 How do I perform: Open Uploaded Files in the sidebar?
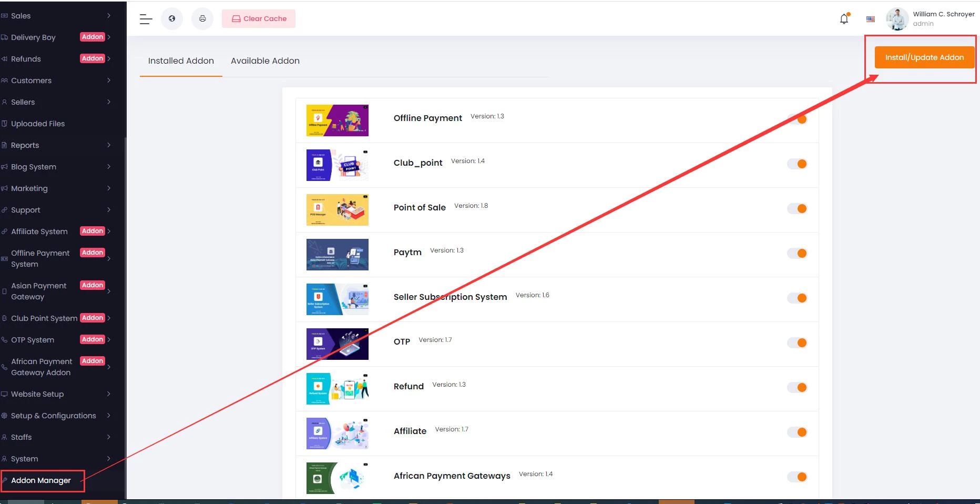38,124
